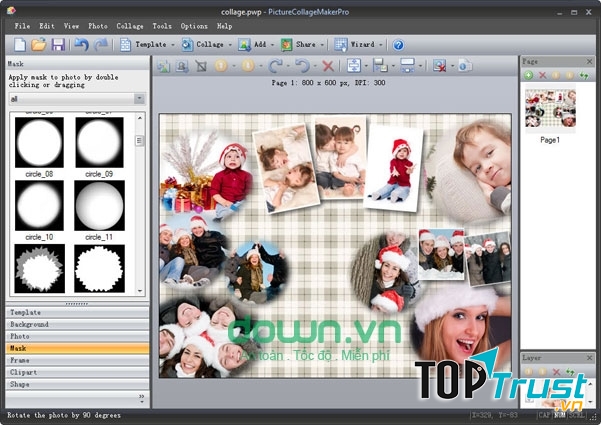Click the green add page icon
The height and width of the screenshot is (425, 601).
click(529, 75)
